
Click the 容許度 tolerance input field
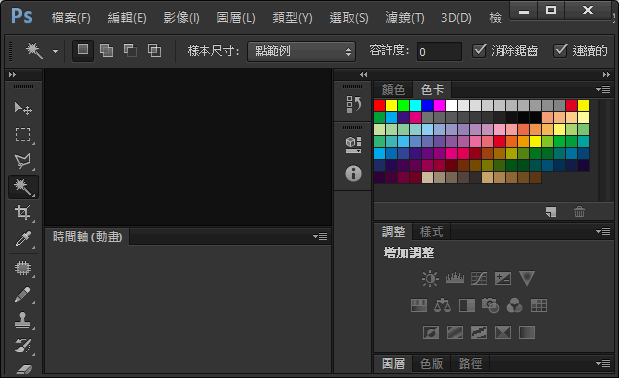(x=439, y=52)
